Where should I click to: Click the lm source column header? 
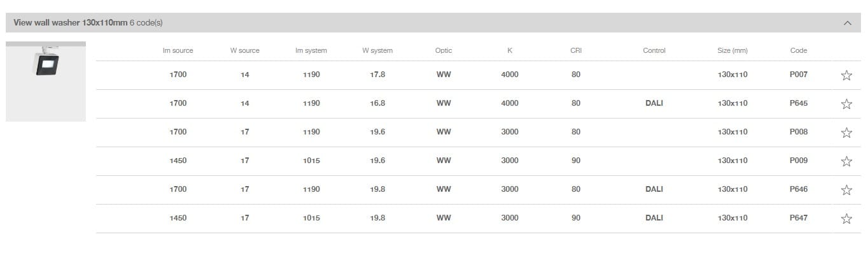tap(178, 50)
